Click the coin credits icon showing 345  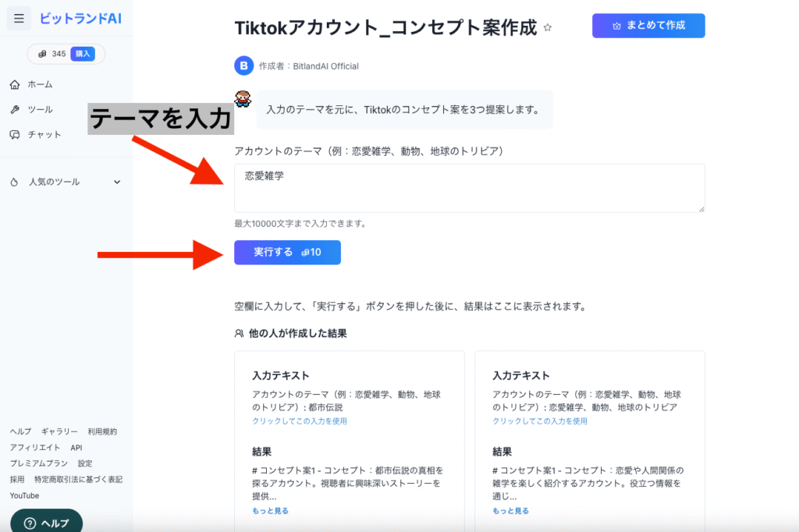[x=42, y=54]
